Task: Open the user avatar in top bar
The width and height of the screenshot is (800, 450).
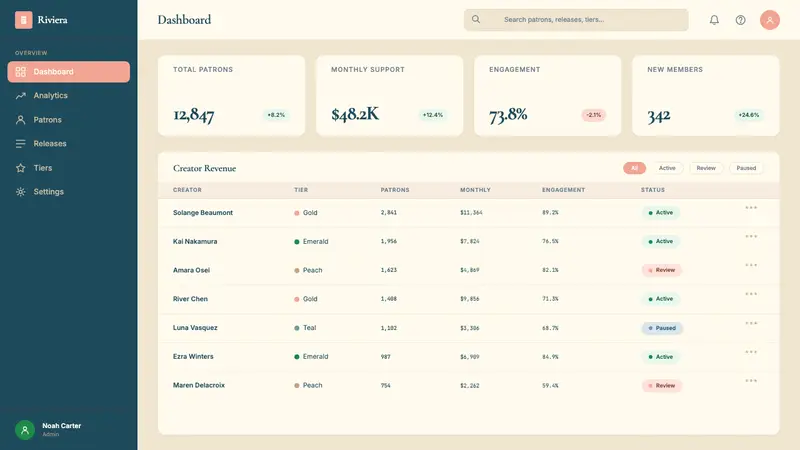Action: [769, 20]
